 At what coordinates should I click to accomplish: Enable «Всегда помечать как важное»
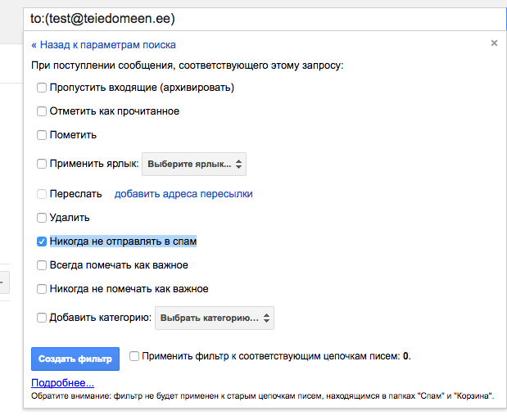[42, 265]
